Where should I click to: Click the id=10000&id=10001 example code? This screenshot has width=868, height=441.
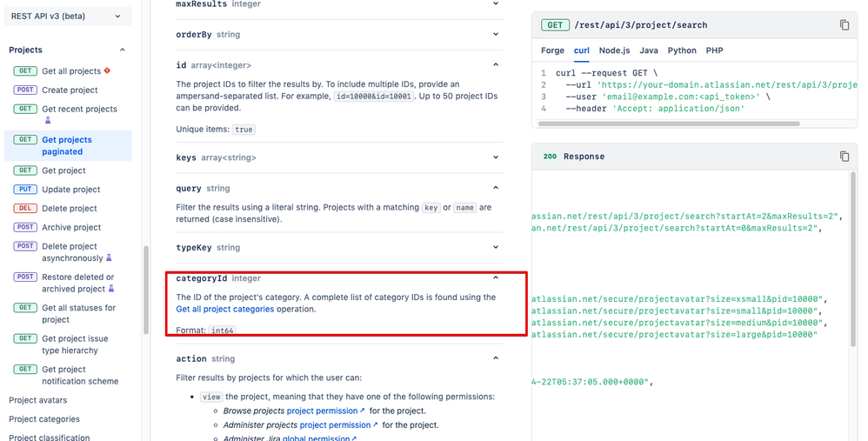(x=374, y=97)
